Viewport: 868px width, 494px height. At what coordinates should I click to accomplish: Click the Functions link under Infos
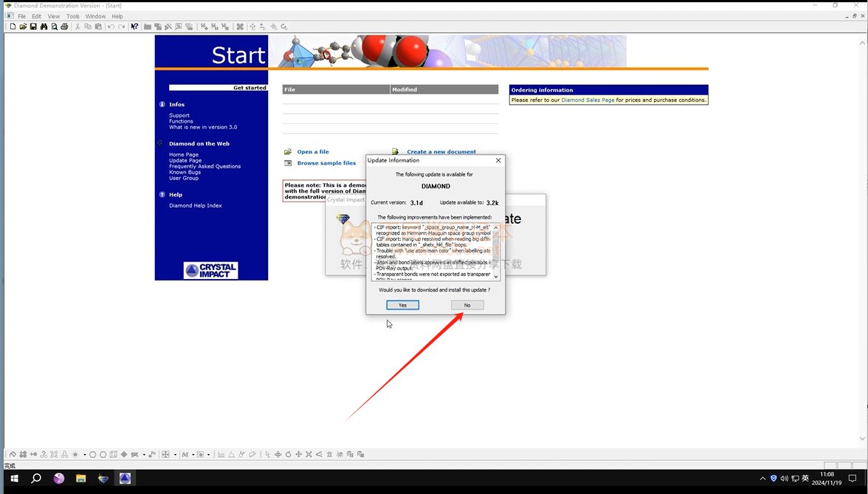[x=181, y=121]
